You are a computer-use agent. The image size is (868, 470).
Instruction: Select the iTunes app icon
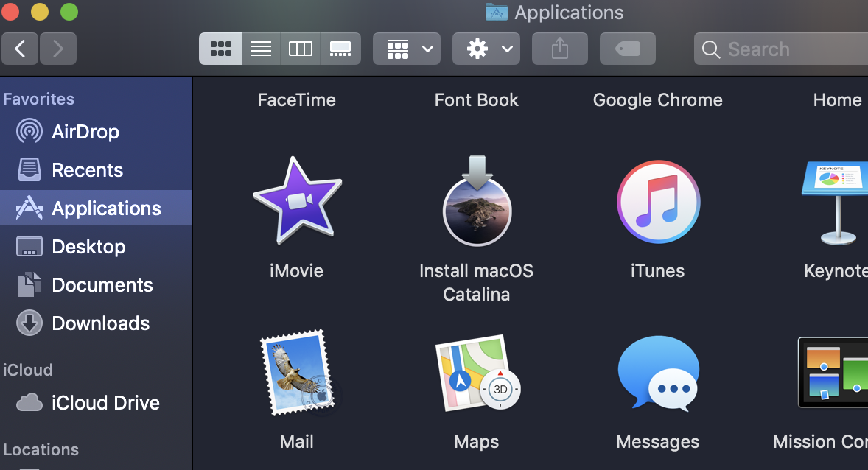pyautogui.click(x=658, y=202)
